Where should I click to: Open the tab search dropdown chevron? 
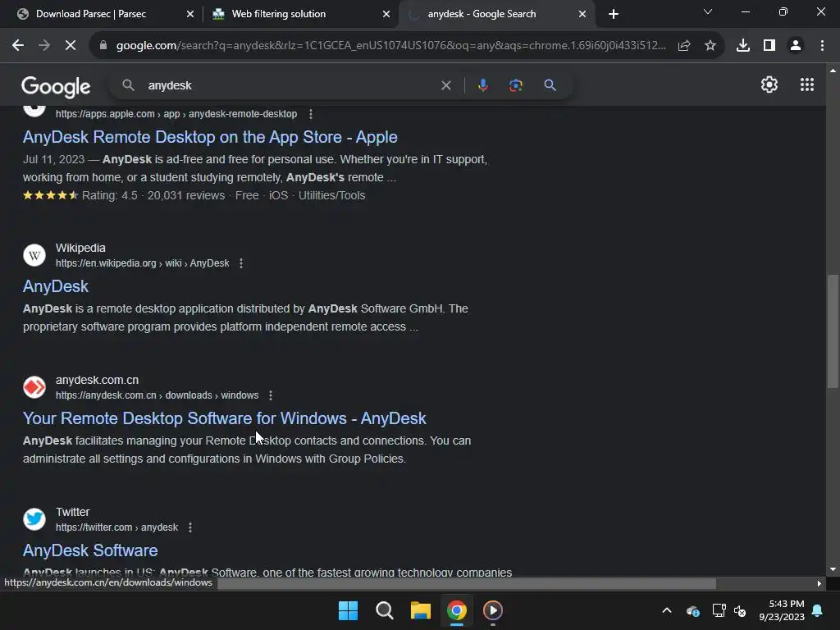(708, 11)
